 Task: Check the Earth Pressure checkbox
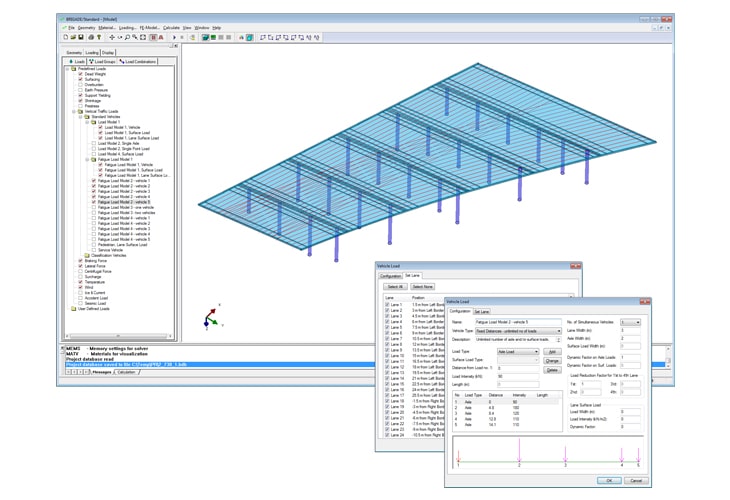(81, 90)
